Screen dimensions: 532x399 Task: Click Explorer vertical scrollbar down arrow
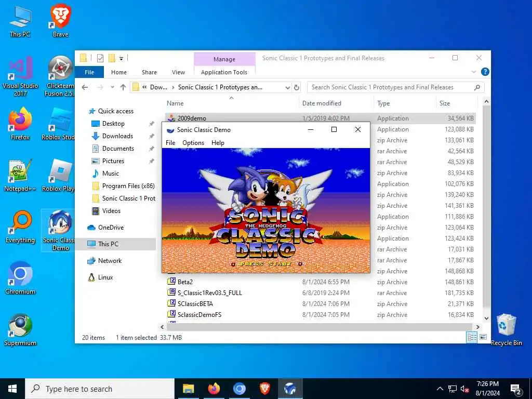(x=486, y=318)
